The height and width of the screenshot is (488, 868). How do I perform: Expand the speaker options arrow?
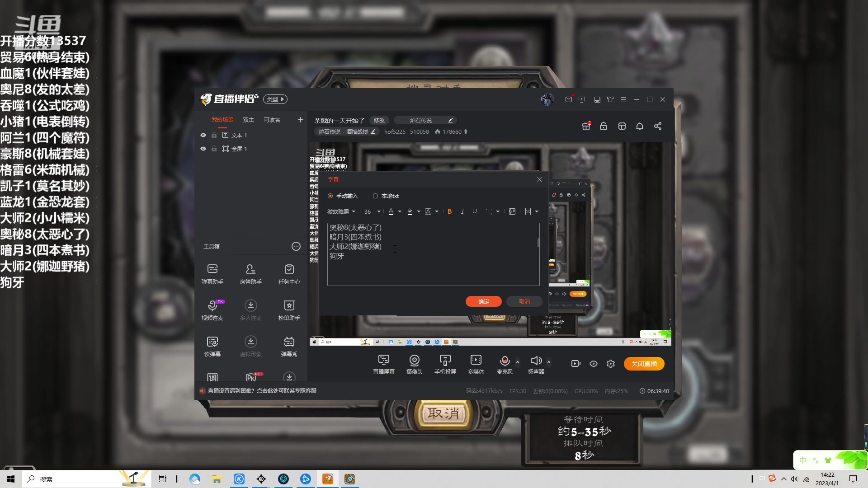pos(549,362)
